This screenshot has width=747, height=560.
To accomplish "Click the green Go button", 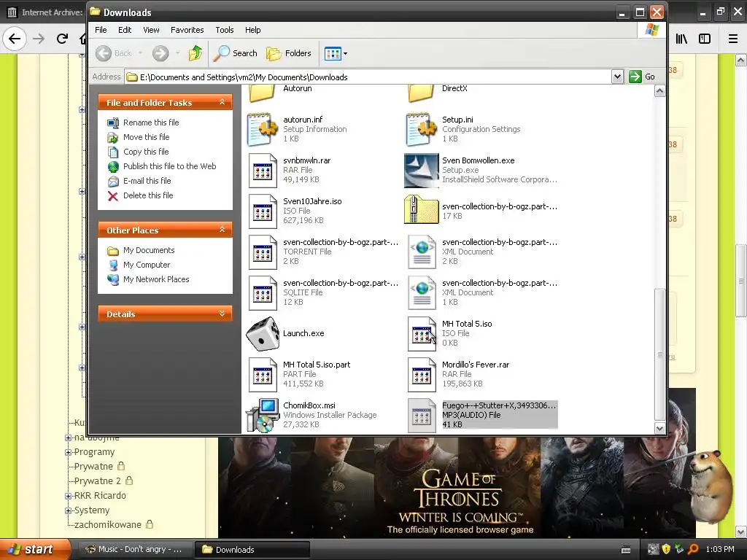I will pos(642,77).
